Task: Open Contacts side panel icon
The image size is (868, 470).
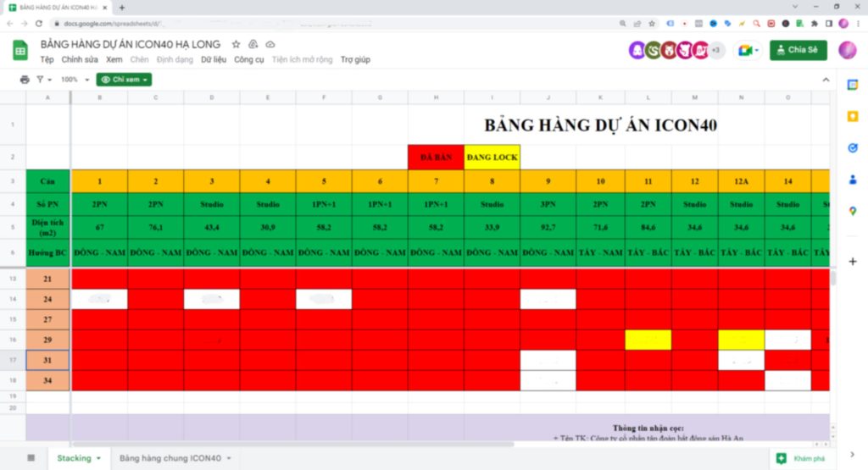Action: 853,180
